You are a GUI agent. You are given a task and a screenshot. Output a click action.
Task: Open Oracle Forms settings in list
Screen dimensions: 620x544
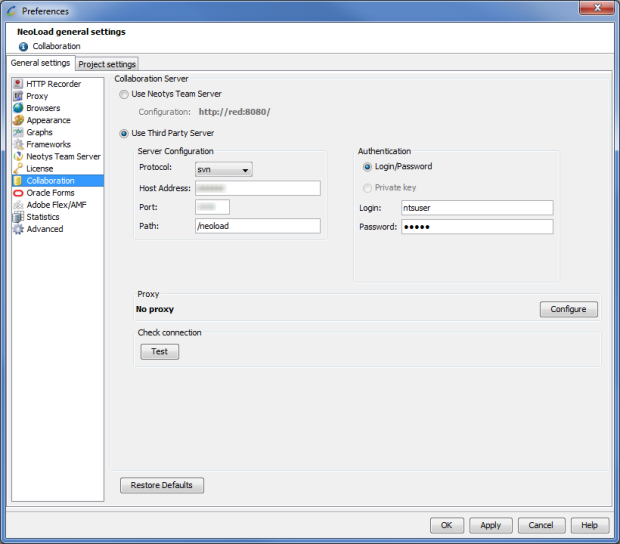click(x=50, y=193)
